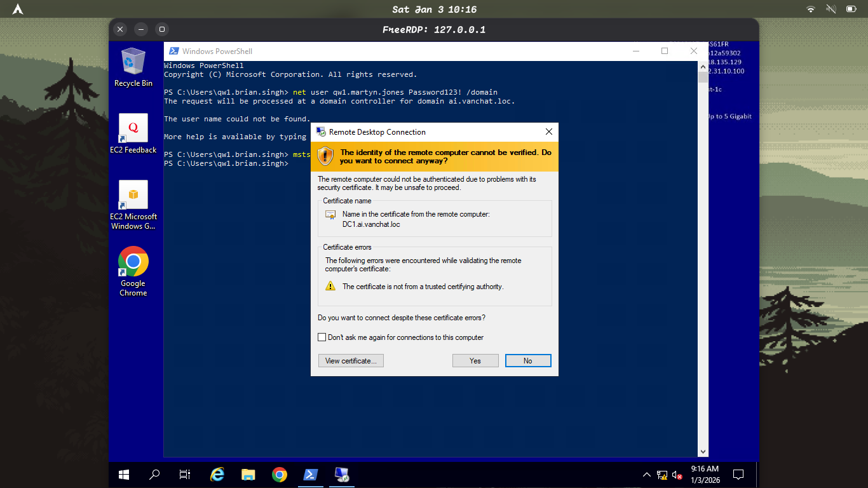Screen dimensions: 868x488
Task: Close the Remote Desktop Connection dialog
Action: (549, 132)
